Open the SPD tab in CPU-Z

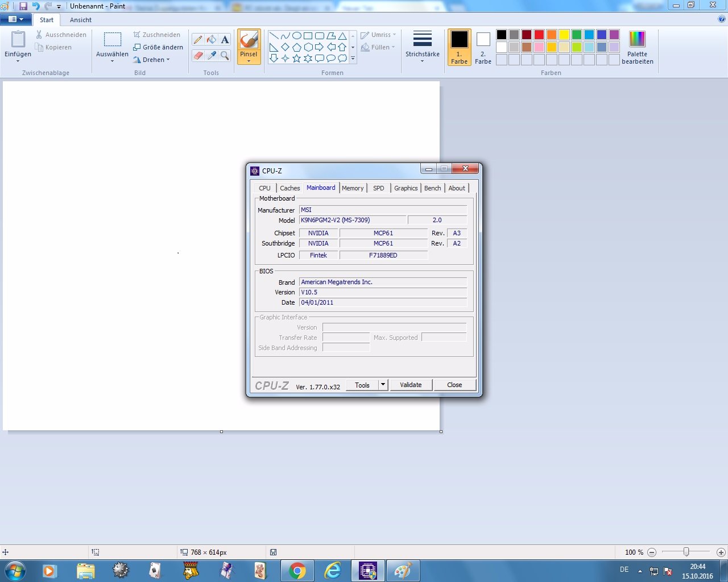(379, 188)
